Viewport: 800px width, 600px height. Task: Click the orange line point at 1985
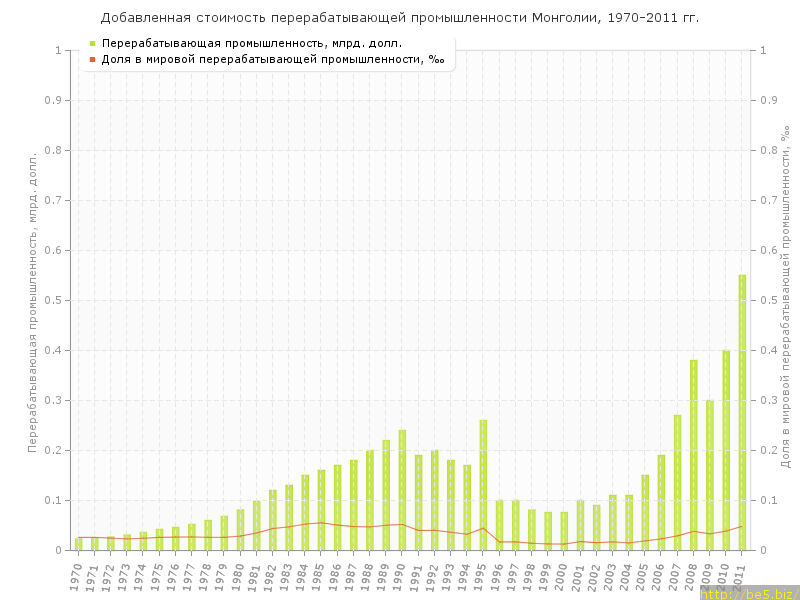[x=321, y=522]
